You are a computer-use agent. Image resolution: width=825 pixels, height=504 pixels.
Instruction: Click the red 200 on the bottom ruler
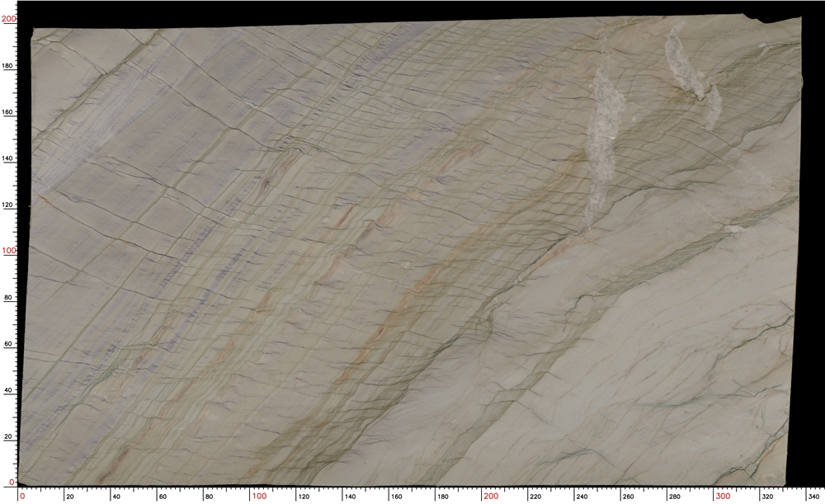point(491,496)
